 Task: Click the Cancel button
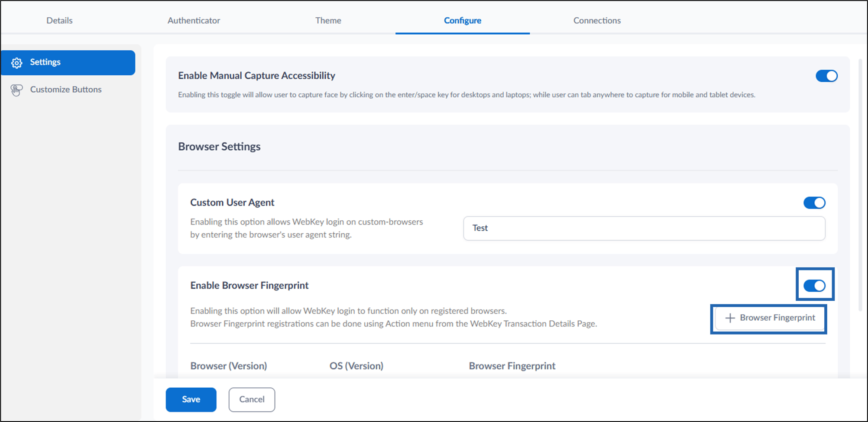click(x=252, y=399)
